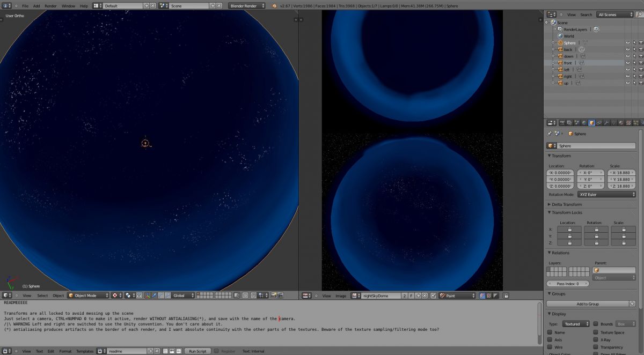644x355 pixels.
Task: Enable the Wire display checkbox
Action: pyautogui.click(x=550, y=347)
